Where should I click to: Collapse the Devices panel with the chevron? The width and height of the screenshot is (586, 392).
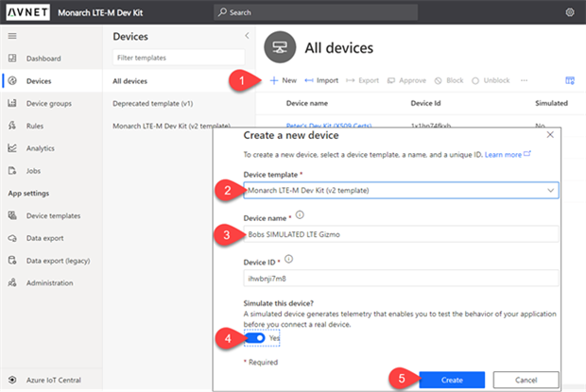click(x=248, y=36)
